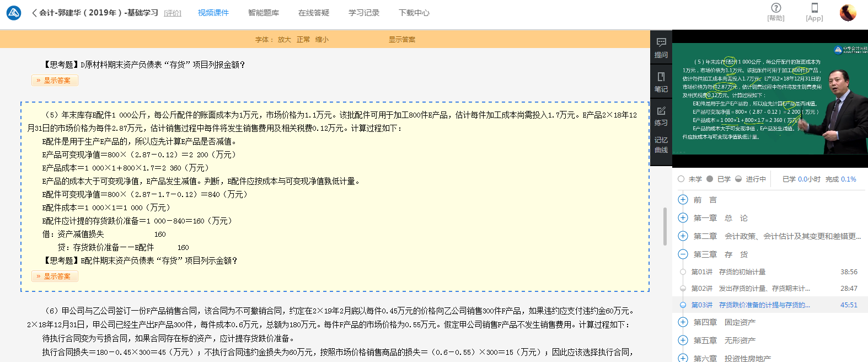
Task: Go back using the left chevron arrow
Action: point(34,13)
